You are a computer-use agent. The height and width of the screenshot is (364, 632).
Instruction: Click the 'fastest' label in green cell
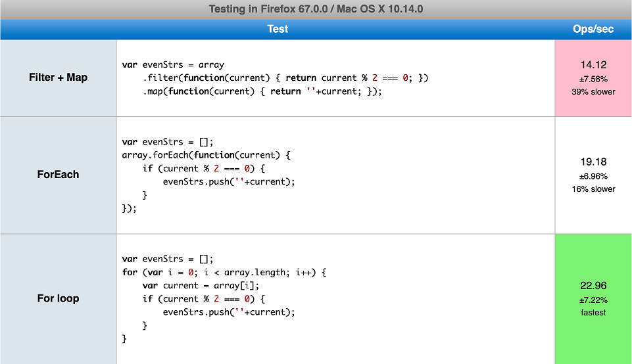(x=593, y=313)
